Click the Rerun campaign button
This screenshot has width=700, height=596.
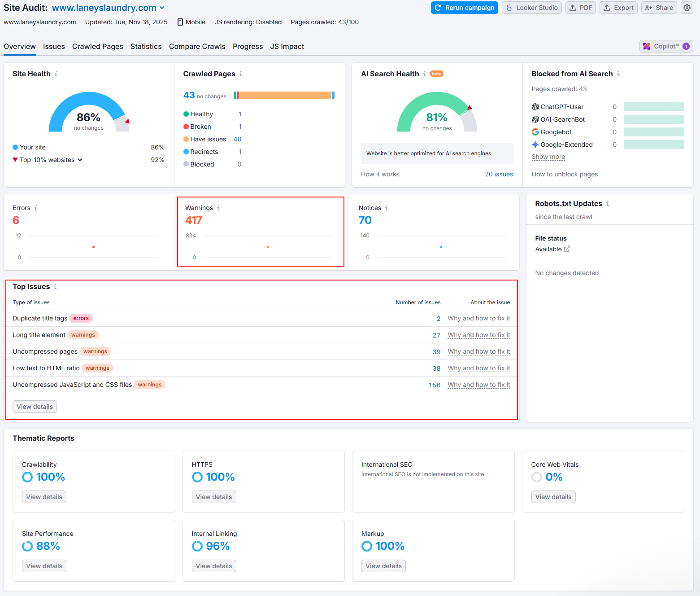[464, 8]
